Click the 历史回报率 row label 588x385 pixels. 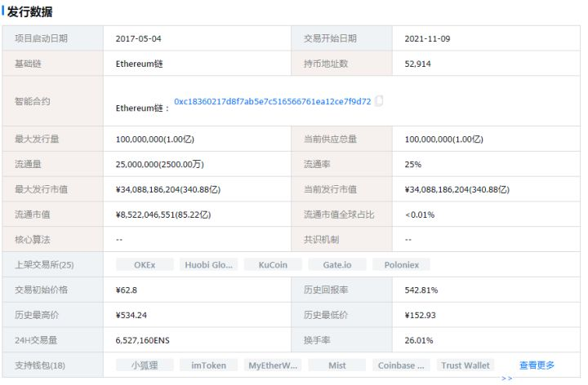pyautogui.click(x=326, y=290)
